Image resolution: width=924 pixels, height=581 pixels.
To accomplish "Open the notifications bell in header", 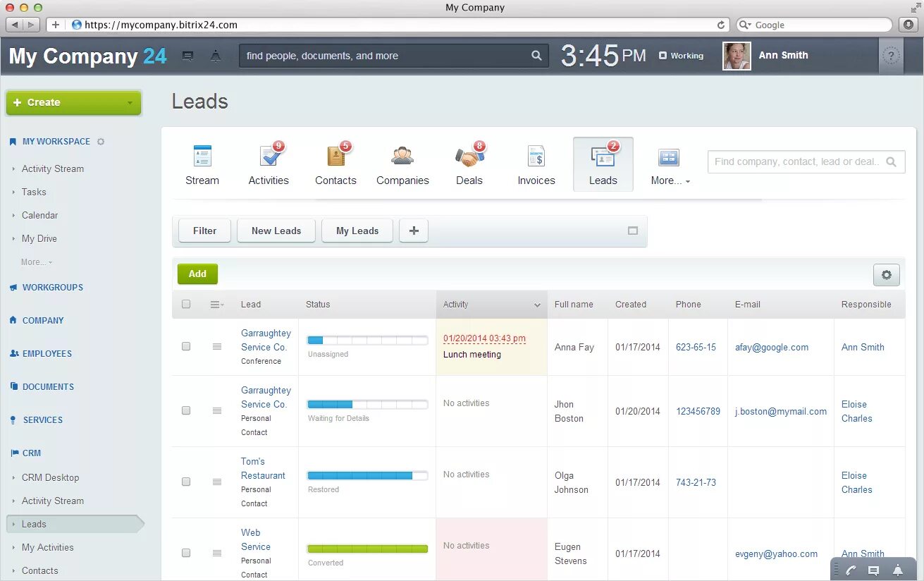I will (x=216, y=56).
